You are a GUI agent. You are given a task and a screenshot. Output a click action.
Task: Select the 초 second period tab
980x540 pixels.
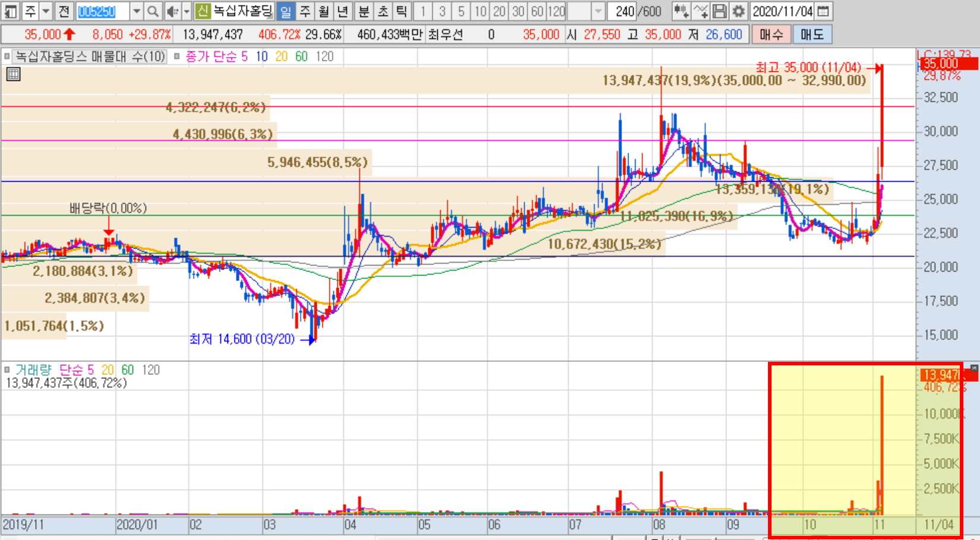[x=382, y=11]
